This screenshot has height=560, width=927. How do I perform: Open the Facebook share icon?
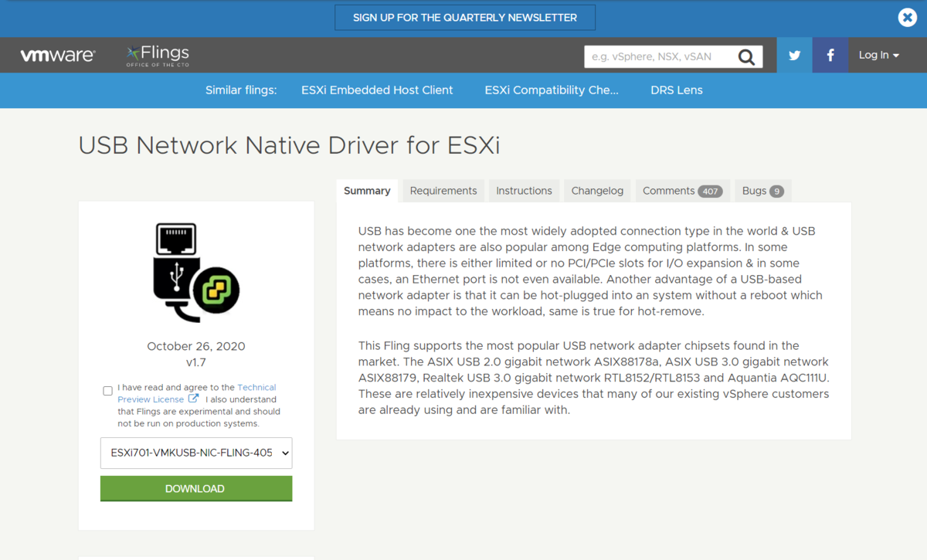[x=830, y=55]
